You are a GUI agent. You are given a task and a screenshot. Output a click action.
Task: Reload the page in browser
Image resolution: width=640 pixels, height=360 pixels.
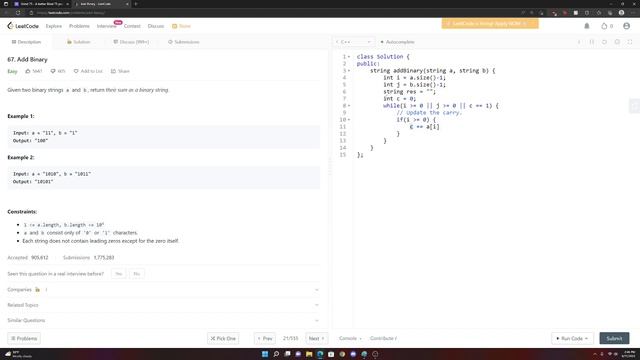(x=18, y=13)
